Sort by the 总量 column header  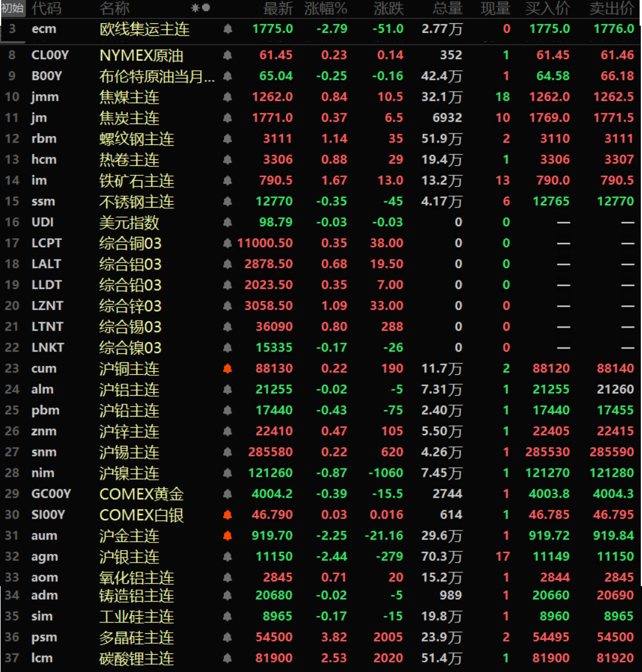(x=448, y=8)
